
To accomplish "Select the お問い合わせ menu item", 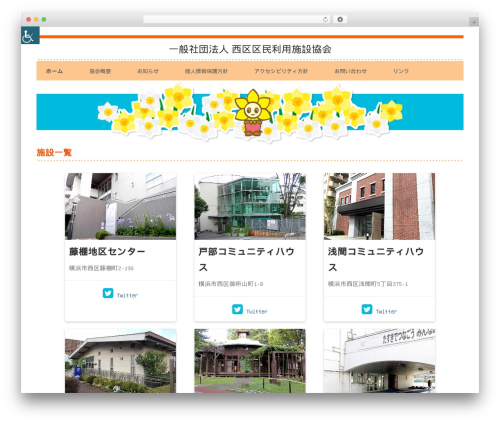I will pos(351,71).
